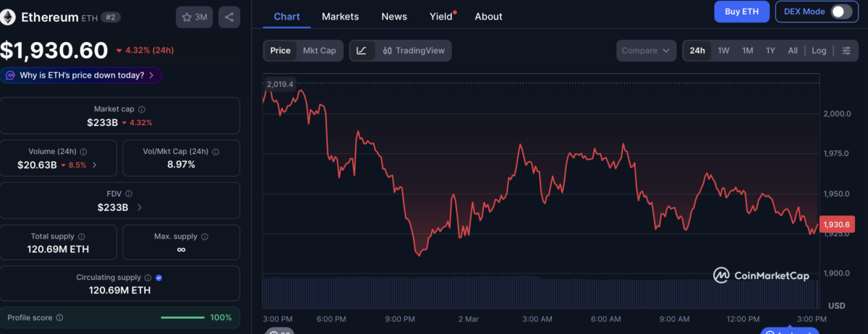Expand 'Why is ETH's price down today?'

click(81, 75)
